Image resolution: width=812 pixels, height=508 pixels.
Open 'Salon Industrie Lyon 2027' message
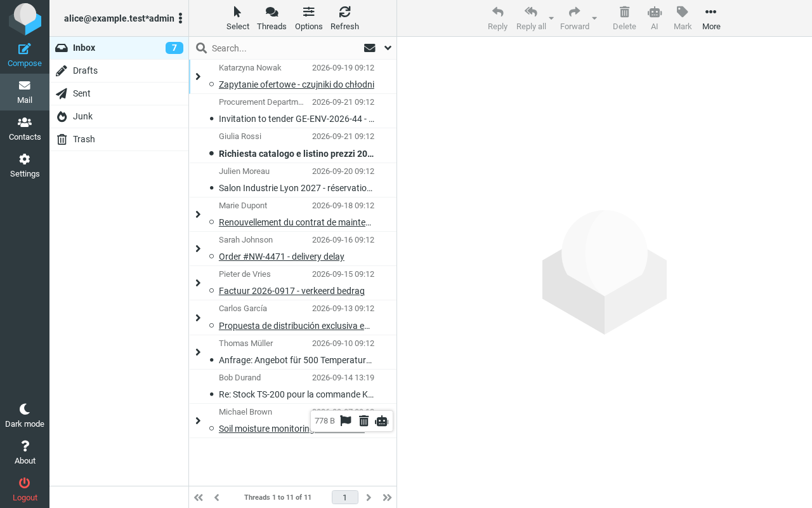pos(296,188)
